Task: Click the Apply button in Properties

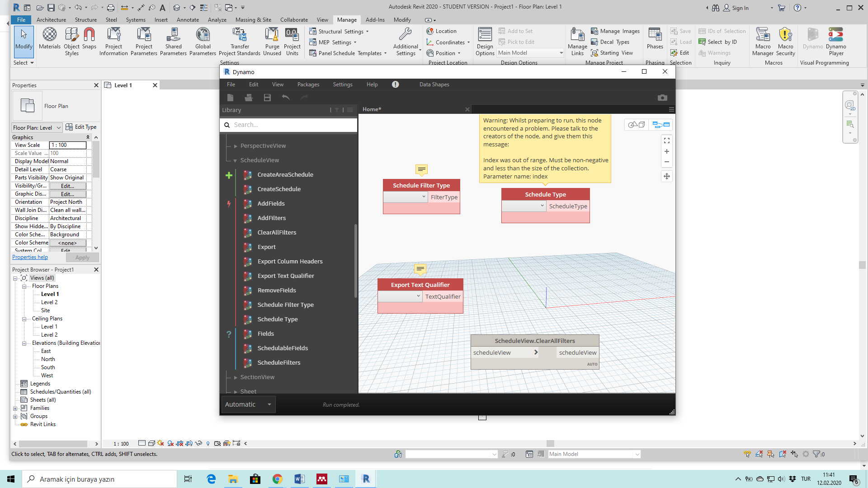Action: (82, 258)
